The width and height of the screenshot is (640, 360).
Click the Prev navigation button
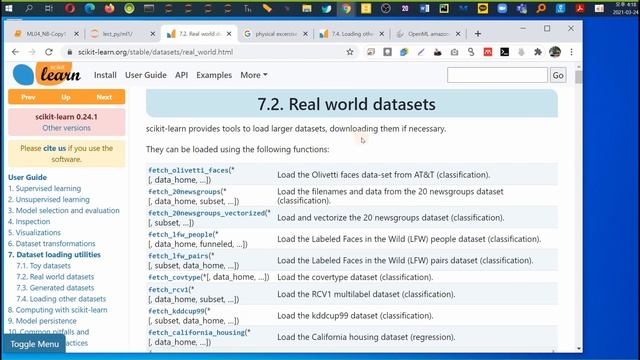[x=28, y=97]
